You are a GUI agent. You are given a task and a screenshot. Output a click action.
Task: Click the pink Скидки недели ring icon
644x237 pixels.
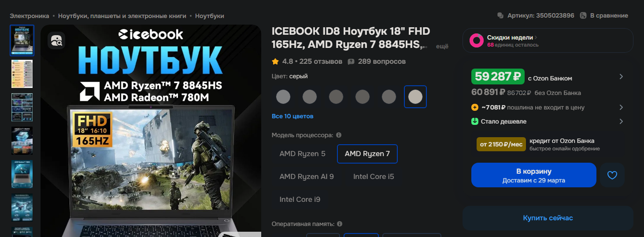click(x=477, y=40)
